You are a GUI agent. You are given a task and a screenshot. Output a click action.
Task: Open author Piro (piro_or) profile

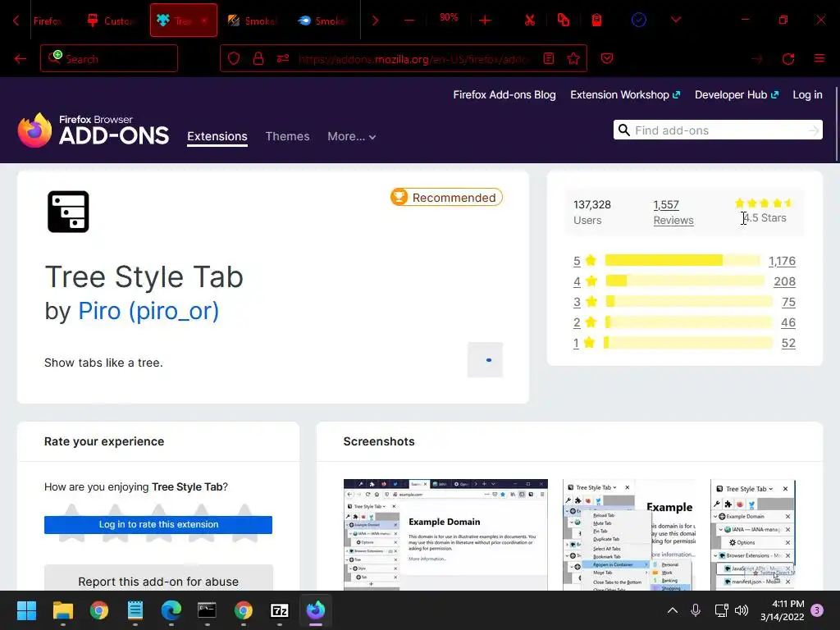pyautogui.click(x=148, y=311)
